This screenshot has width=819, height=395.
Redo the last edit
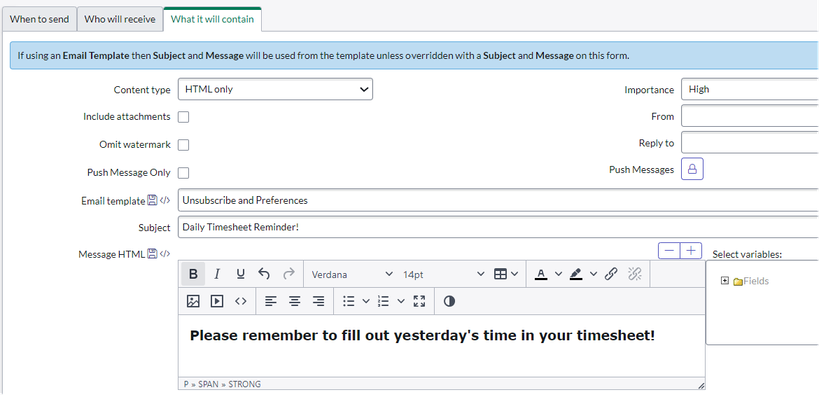click(x=288, y=274)
